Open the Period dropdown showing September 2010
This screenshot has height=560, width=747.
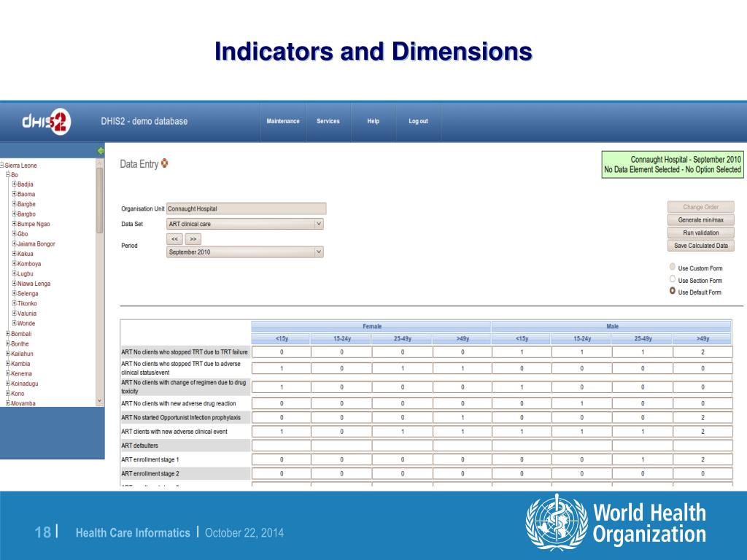[x=245, y=252]
